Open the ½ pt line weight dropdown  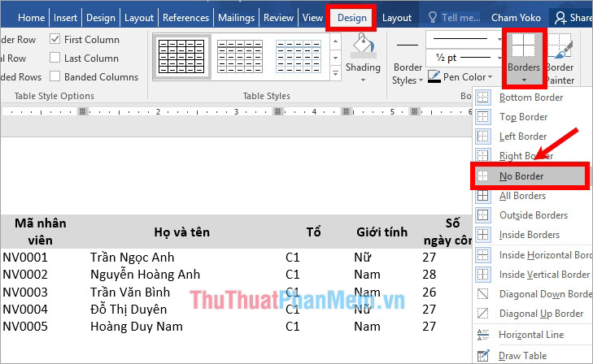[x=498, y=57]
